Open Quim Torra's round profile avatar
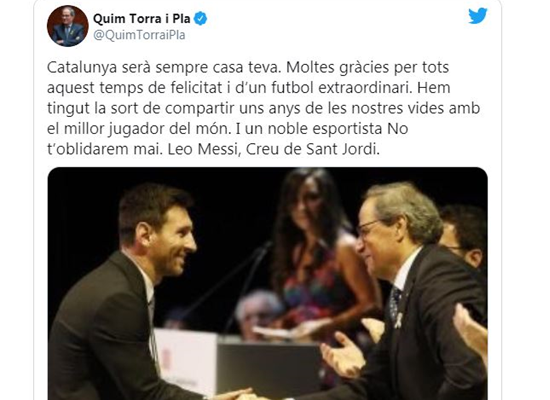Viewport: 550px width, 400px height. click(x=68, y=26)
